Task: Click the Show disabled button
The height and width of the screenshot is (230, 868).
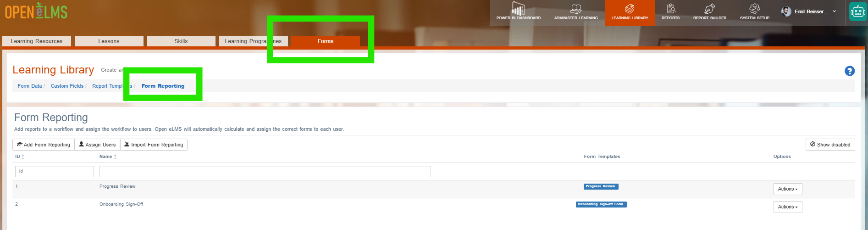Action: point(830,145)
